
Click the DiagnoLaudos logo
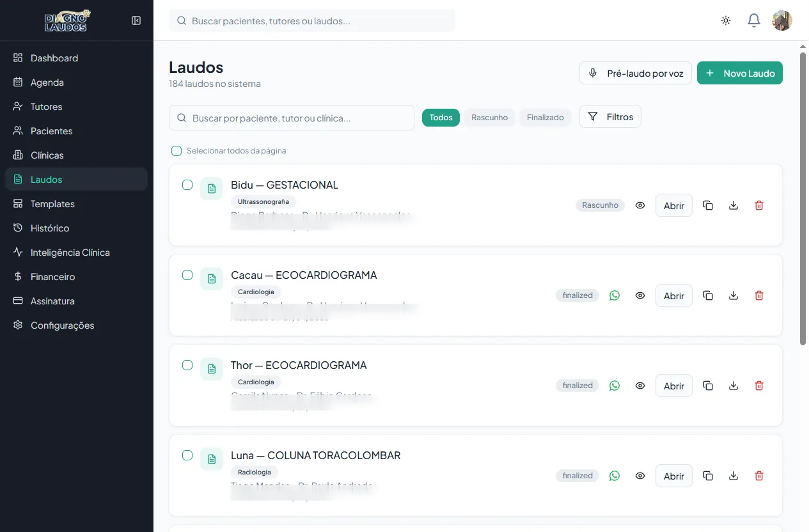pyautogui.click(x=68, y=20)
